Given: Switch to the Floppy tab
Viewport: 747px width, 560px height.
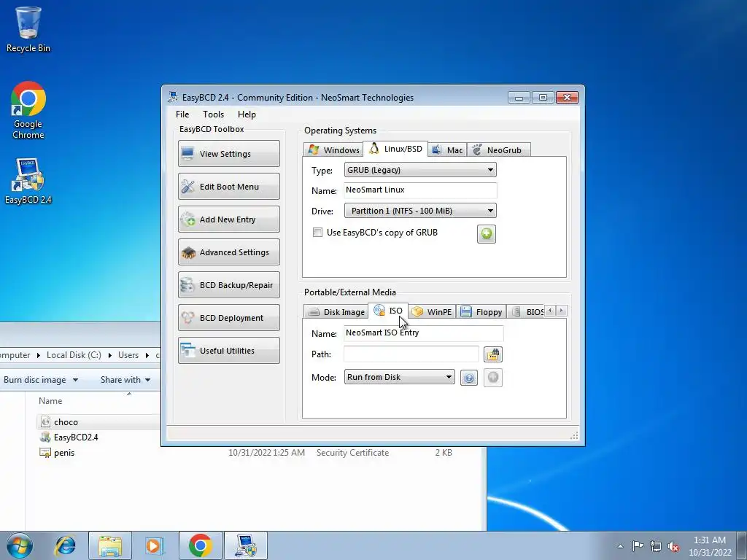Looking at the screenshot, I should click(x=481, y=311).
